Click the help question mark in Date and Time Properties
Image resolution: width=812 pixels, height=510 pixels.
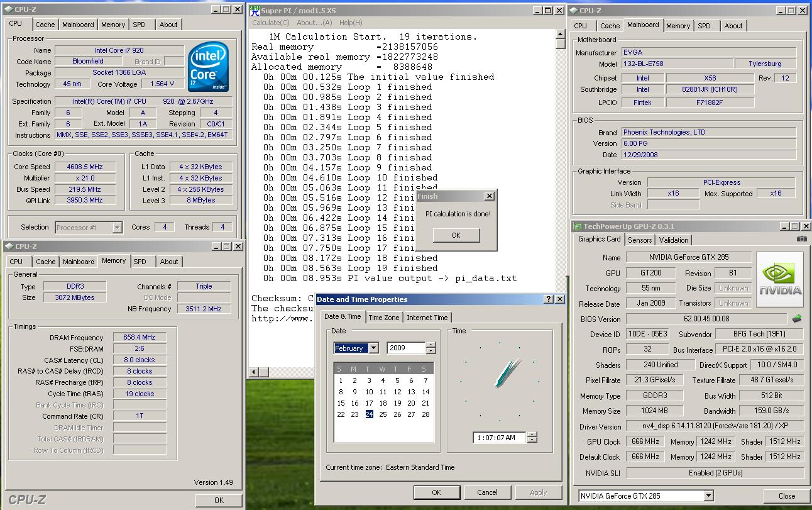(548, 299)
